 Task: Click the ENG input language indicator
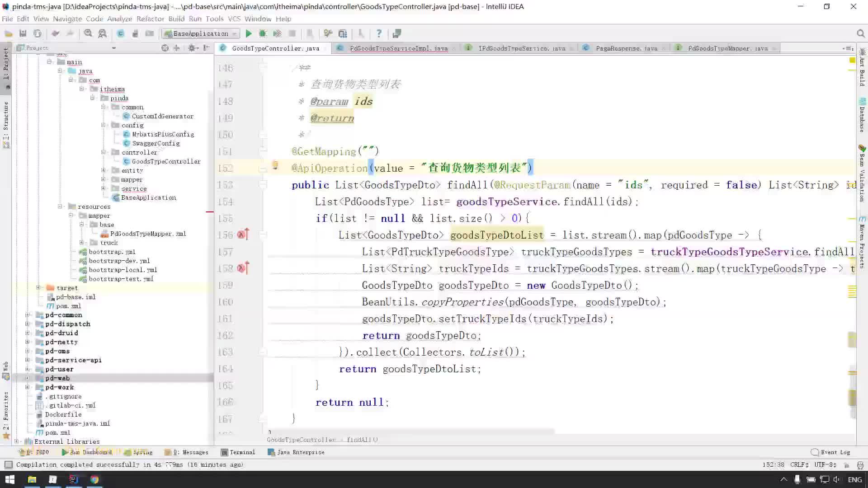[x=854, y=479]
